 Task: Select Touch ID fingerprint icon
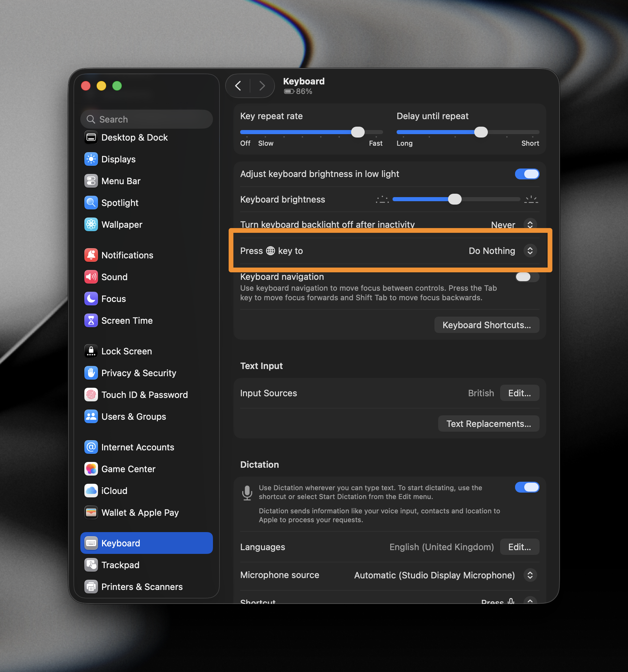91,395
